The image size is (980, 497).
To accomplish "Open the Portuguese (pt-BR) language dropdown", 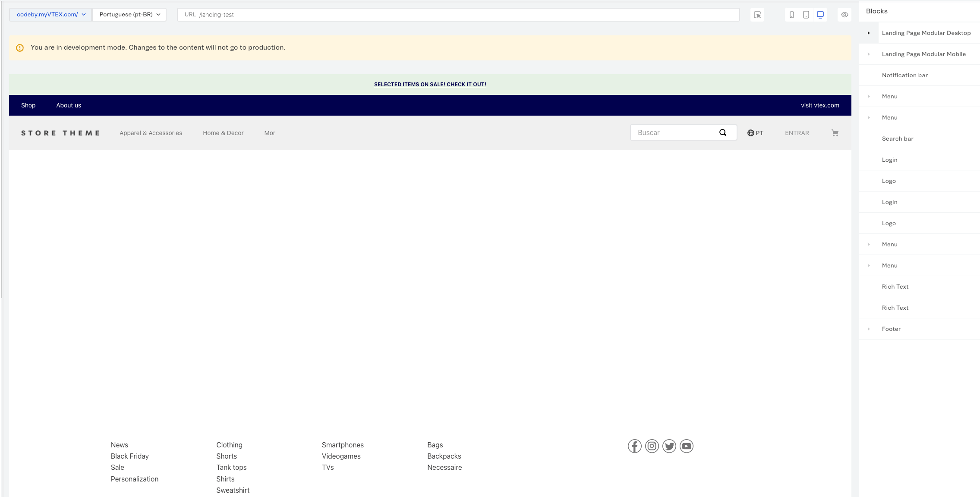I will click(x=129, y=15).
